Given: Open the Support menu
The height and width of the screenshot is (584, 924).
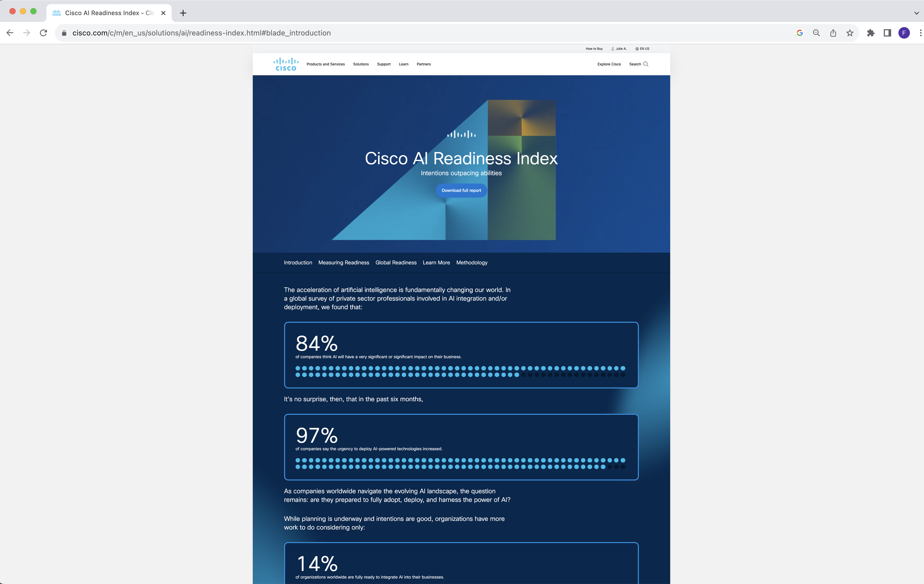Looking at the screenshot, I should coord(384,64).
